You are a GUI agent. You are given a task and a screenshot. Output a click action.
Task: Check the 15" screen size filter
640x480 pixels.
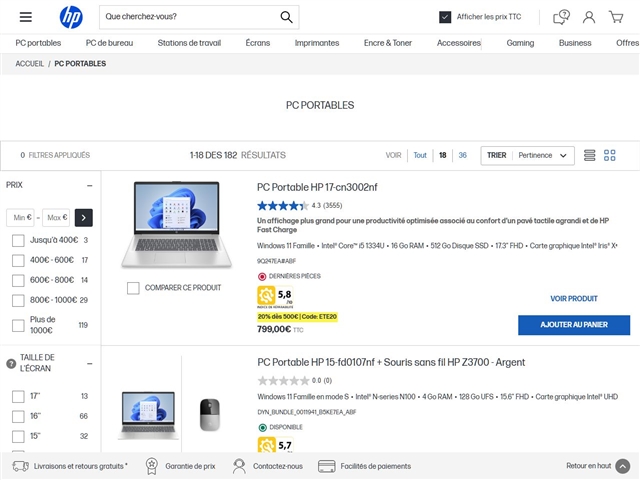tap(18, 436)
